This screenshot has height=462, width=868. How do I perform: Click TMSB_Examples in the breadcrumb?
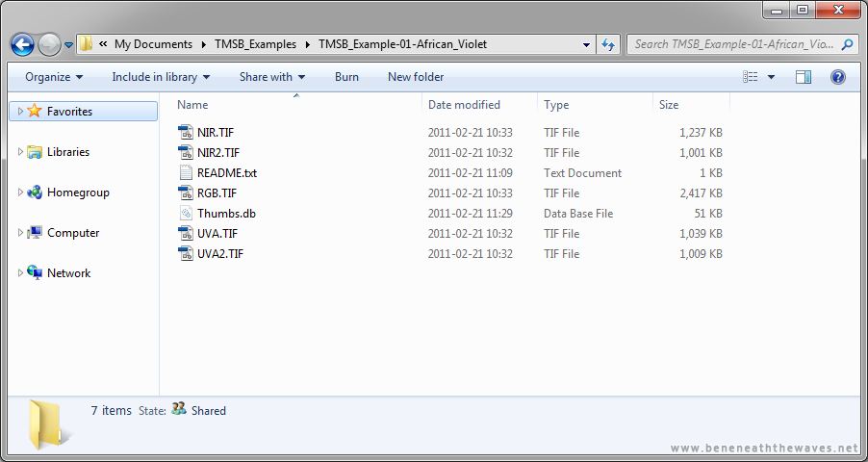pos(255,44)
